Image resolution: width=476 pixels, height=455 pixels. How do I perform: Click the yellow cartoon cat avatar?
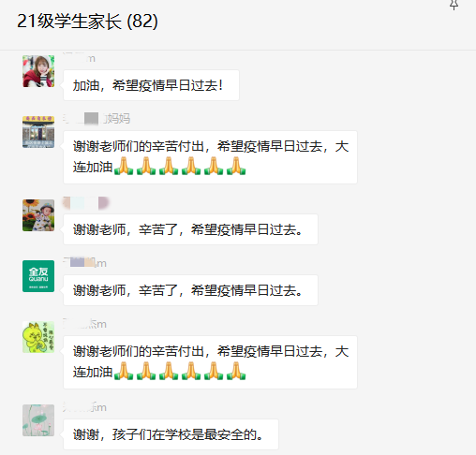[38, 337]
